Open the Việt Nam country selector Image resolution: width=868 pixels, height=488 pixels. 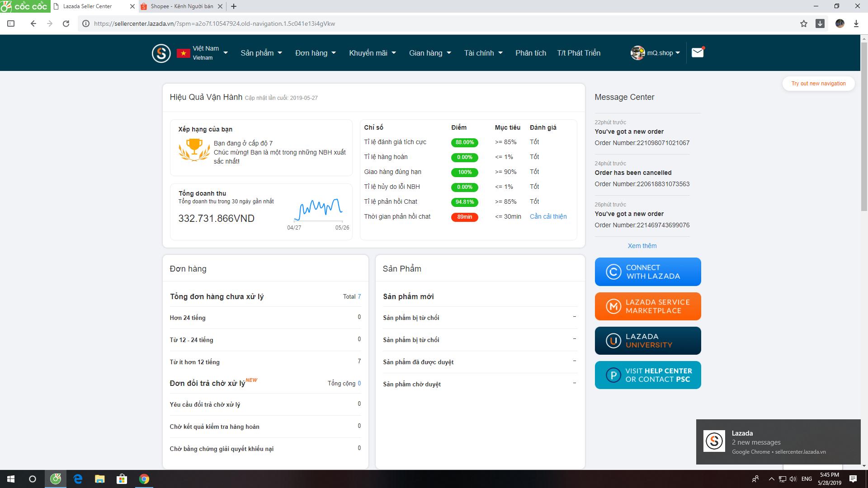pyautogui.click(x=203, y=53)
